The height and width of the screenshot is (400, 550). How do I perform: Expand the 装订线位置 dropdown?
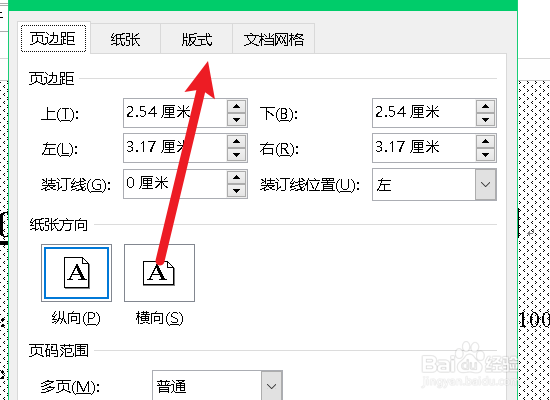[x=485, y=184]
